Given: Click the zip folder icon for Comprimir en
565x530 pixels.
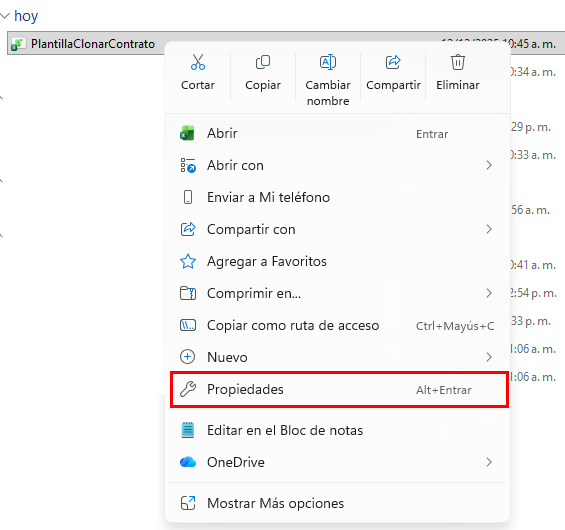Looking at the screenshot, I should point(188,293).
